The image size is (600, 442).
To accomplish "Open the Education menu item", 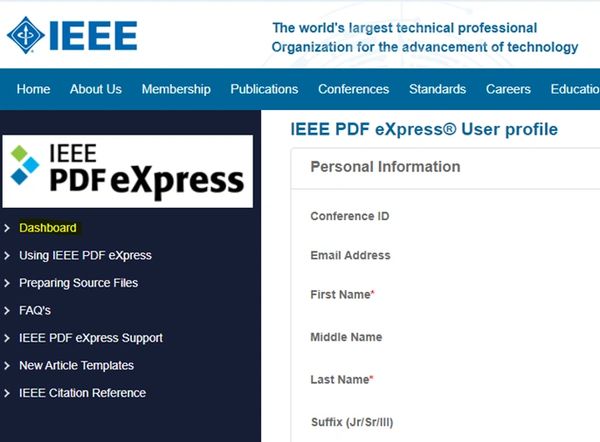I will [575, 89].
